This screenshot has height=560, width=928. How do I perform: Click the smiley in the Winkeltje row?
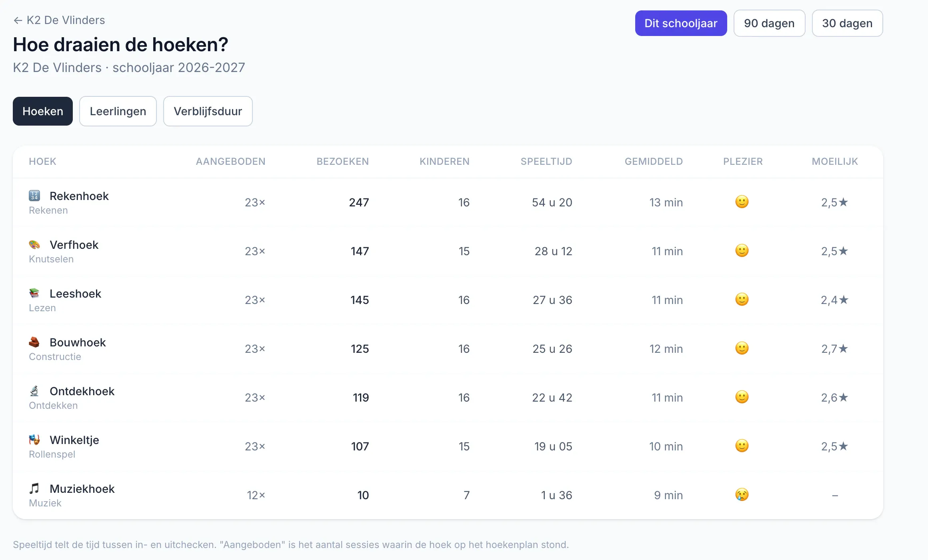coord(742,446)
